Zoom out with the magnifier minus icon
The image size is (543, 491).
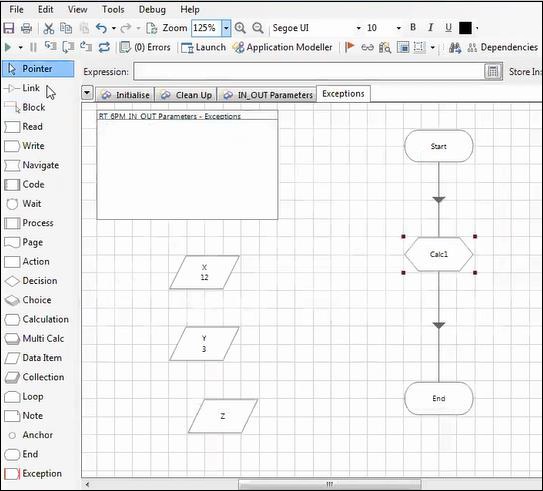[258, 28]
